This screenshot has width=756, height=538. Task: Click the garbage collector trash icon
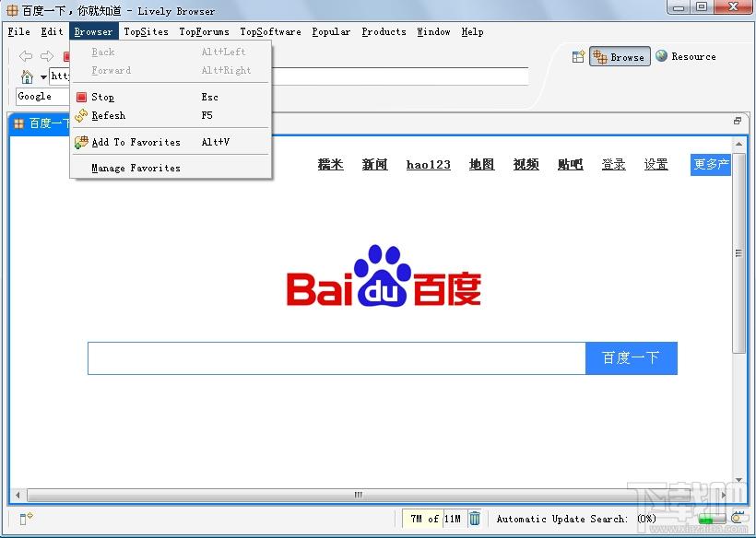pos(475,519)
